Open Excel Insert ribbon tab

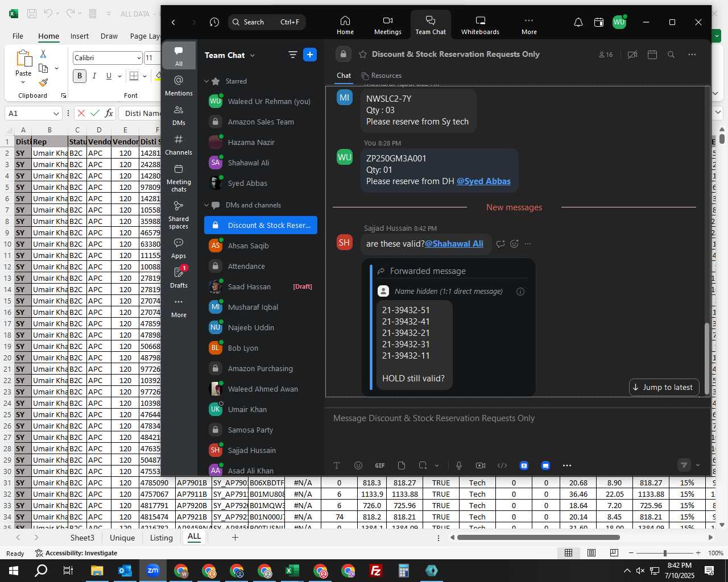[x=80, y=36]
